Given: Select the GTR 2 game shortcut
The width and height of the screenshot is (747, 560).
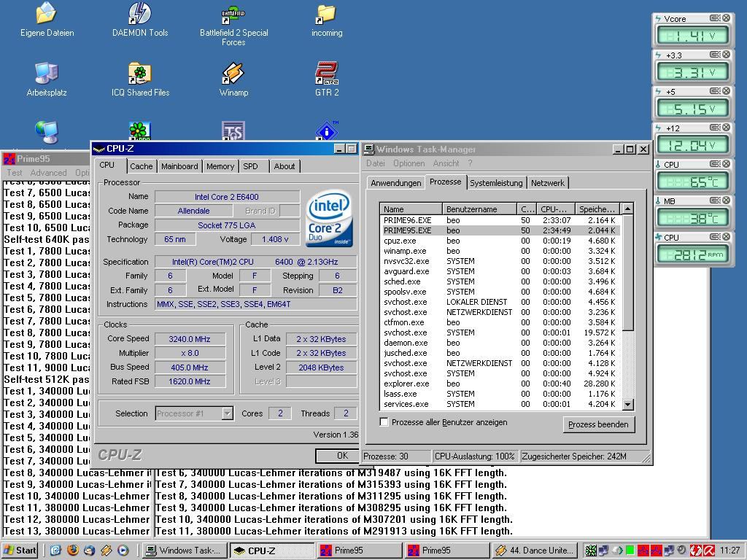Looking at the screenshot, I should coord(327,80).
